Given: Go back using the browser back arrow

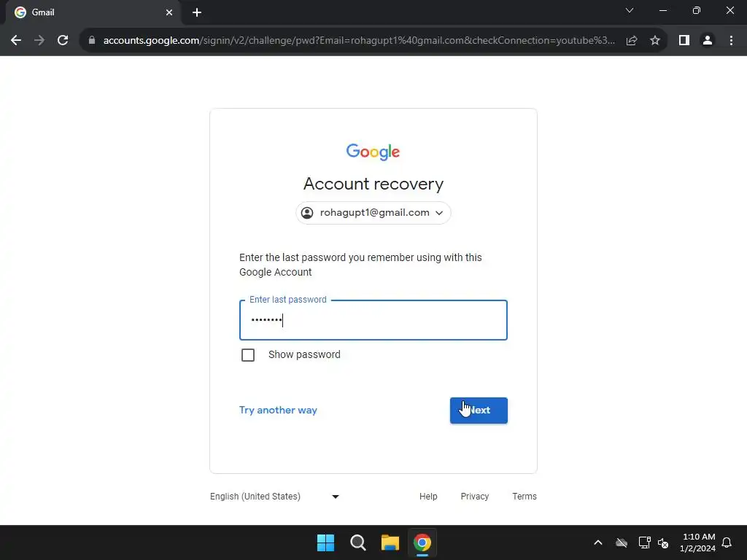Looking at the screenshot, I should coord(16,41).
